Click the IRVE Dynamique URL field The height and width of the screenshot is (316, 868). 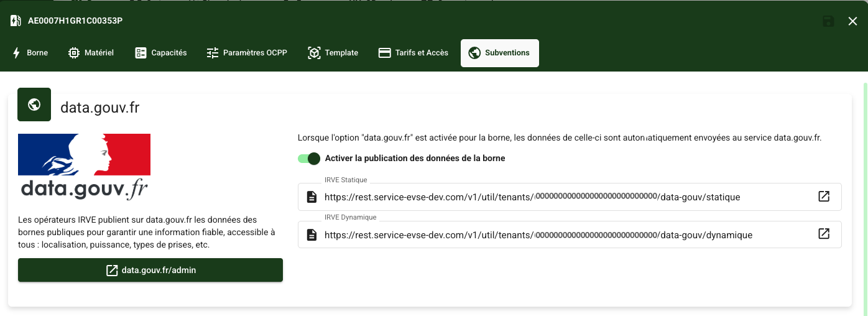(570, 235)
